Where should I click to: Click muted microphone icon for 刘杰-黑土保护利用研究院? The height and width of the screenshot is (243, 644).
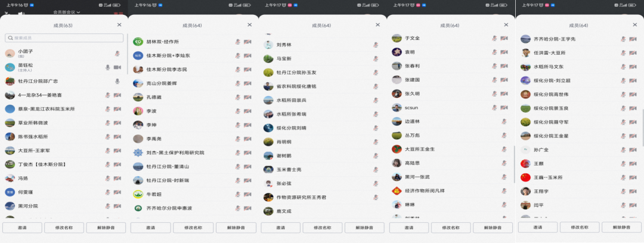tap(238, 152)
